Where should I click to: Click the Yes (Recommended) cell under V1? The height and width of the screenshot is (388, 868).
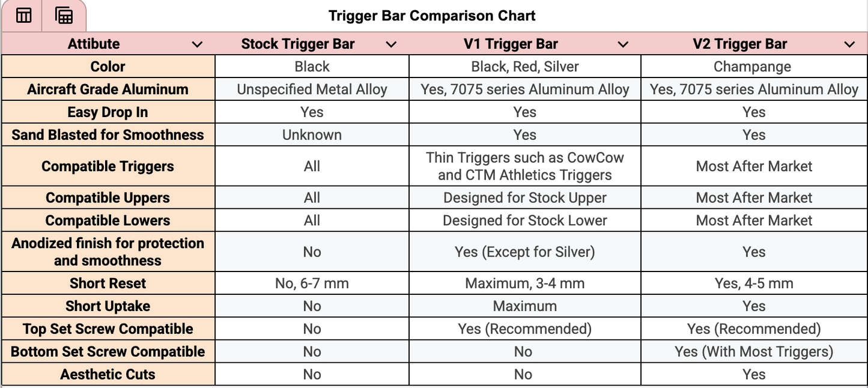pos(524,329)
